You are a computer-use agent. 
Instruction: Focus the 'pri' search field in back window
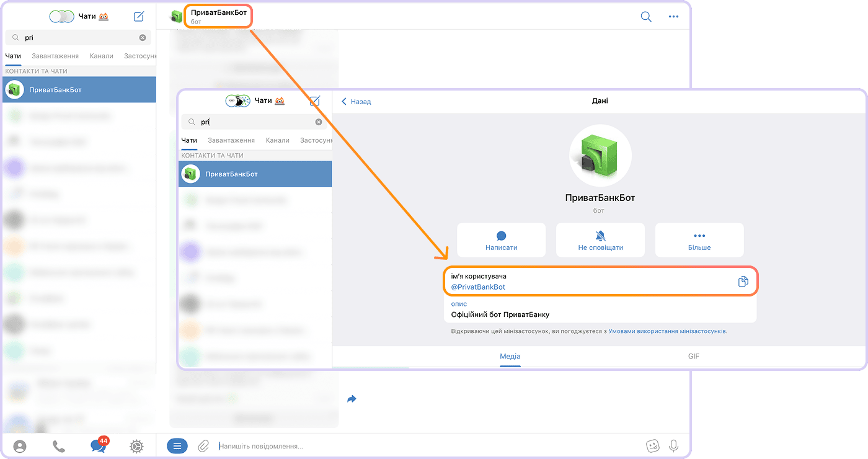(79, 38)
